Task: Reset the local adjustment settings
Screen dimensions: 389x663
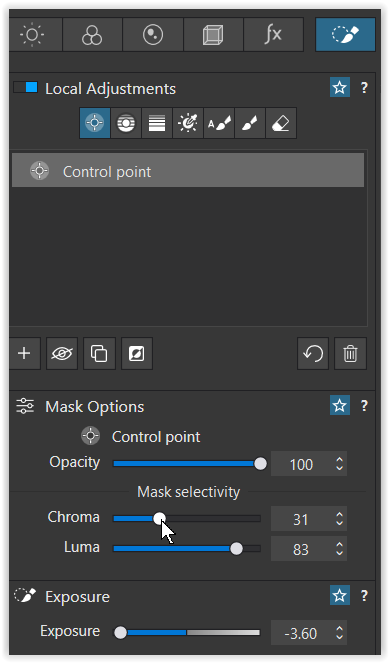Action: tap(313, 353)
